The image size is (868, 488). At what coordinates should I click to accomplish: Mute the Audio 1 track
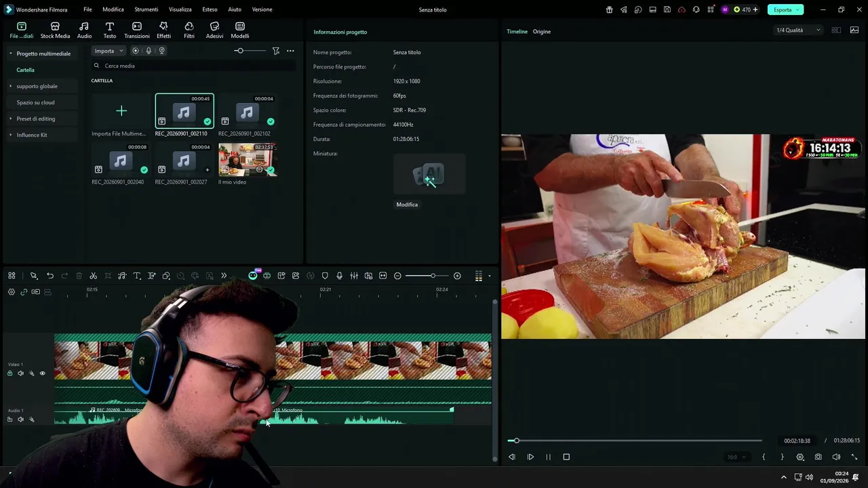click(20, 420)
